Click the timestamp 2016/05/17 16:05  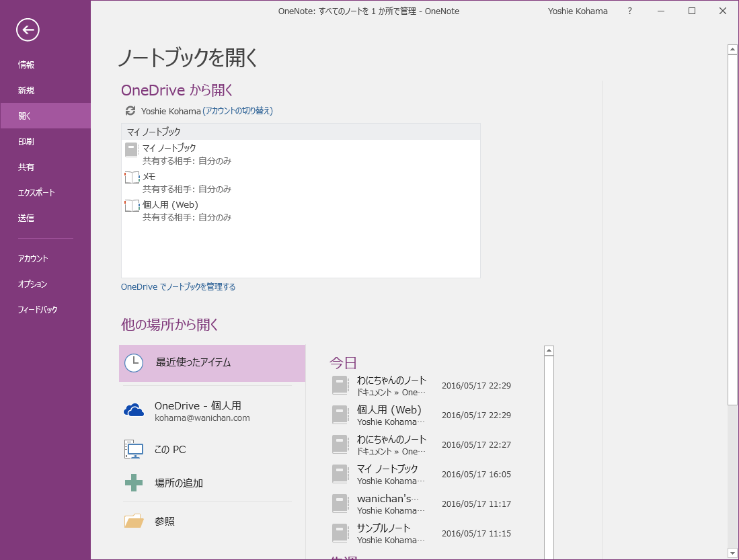coord(476,474)
